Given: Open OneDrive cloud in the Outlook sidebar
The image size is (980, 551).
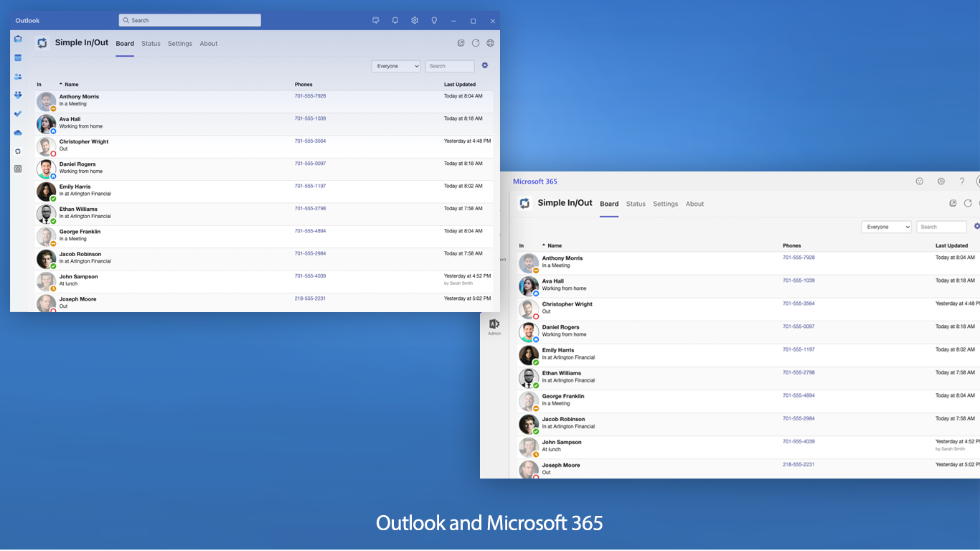Looking at the screenshot, I should click(x=18, y=133).
